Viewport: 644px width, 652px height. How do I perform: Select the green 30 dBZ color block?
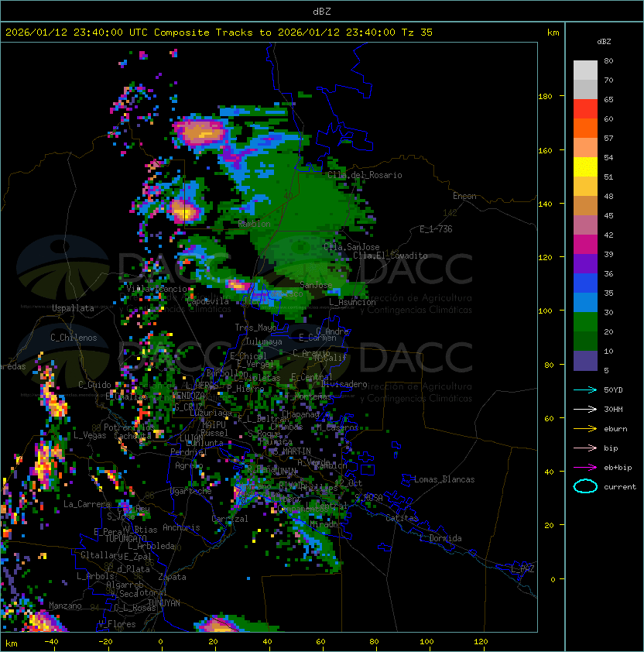click(x=585, y=322)
